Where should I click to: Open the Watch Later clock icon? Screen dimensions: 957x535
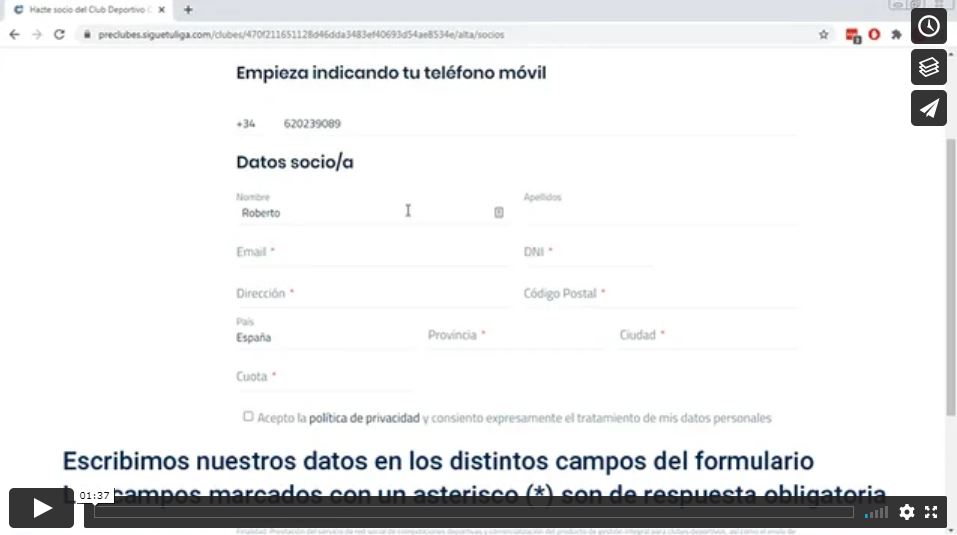click(x=928, y=26)
